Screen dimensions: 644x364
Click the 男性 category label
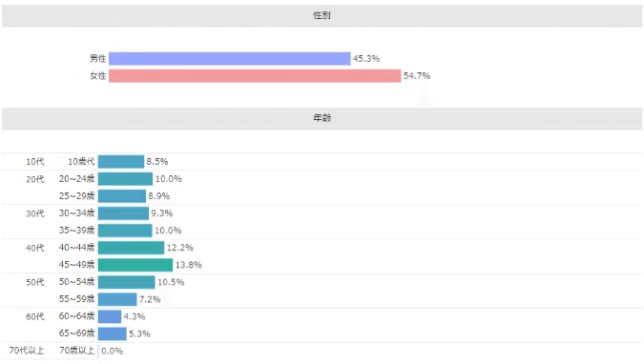[97, 59]
